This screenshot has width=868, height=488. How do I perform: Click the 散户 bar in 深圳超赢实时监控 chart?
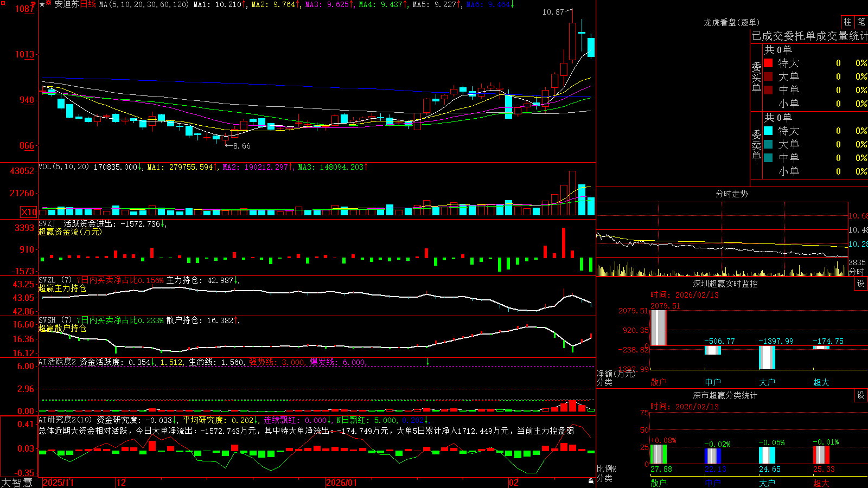(x=659, y=328)
